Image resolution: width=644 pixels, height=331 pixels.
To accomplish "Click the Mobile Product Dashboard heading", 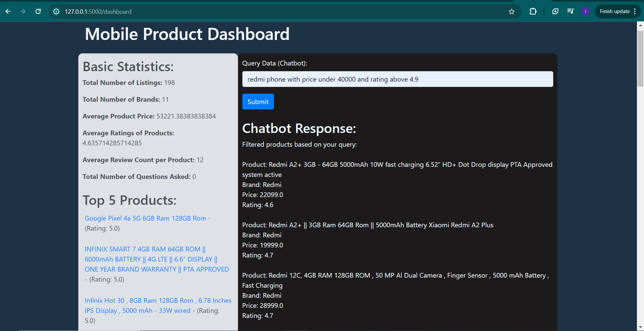I will pyautogui.click(x=187, y=34).
